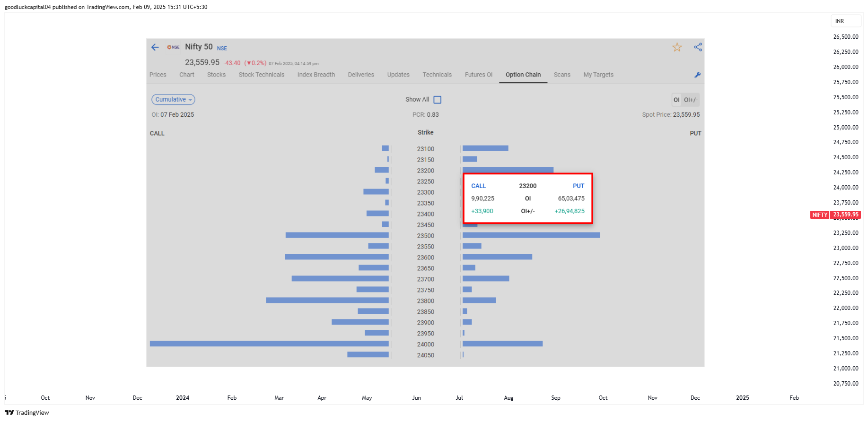Select strike 23900

tap(425, 323)
